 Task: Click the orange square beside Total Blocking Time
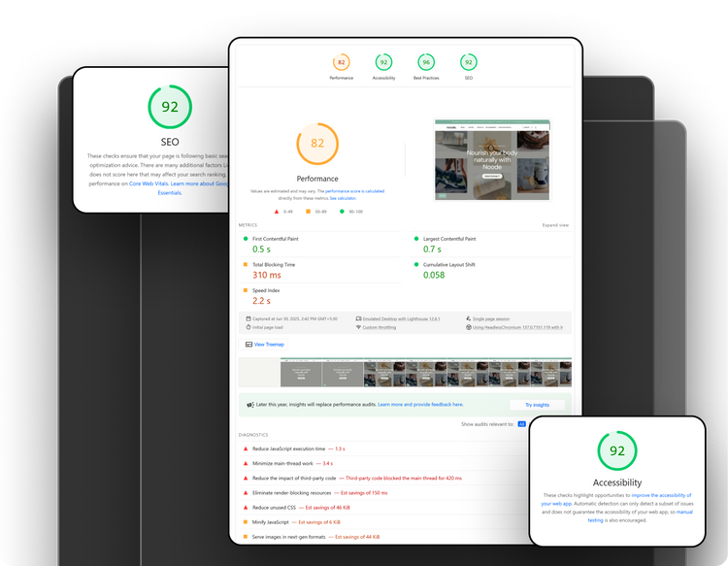[x=246, y=265]
